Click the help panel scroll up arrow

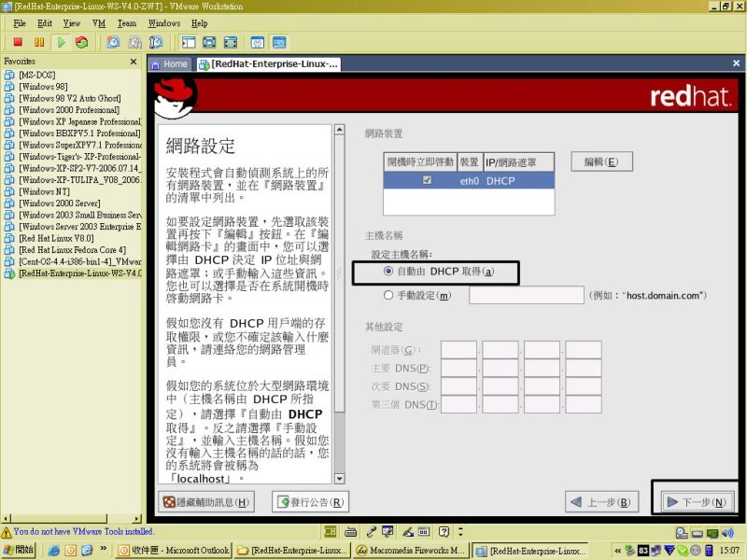[x=339, y=130]
